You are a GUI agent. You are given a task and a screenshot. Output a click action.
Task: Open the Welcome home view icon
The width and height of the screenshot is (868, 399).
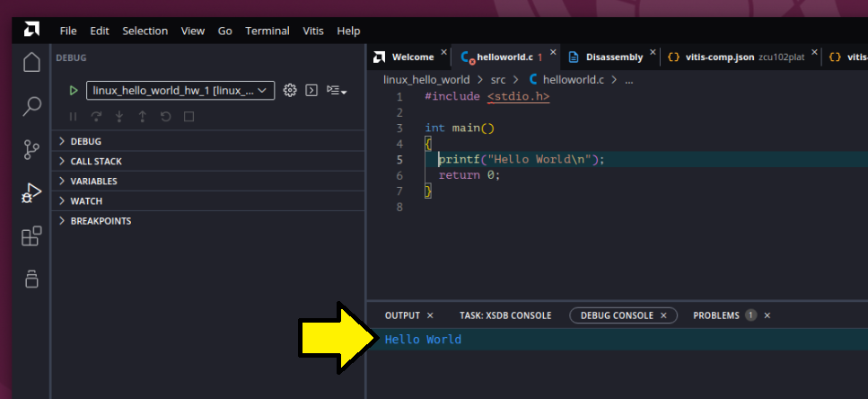(x=31, y=63)
